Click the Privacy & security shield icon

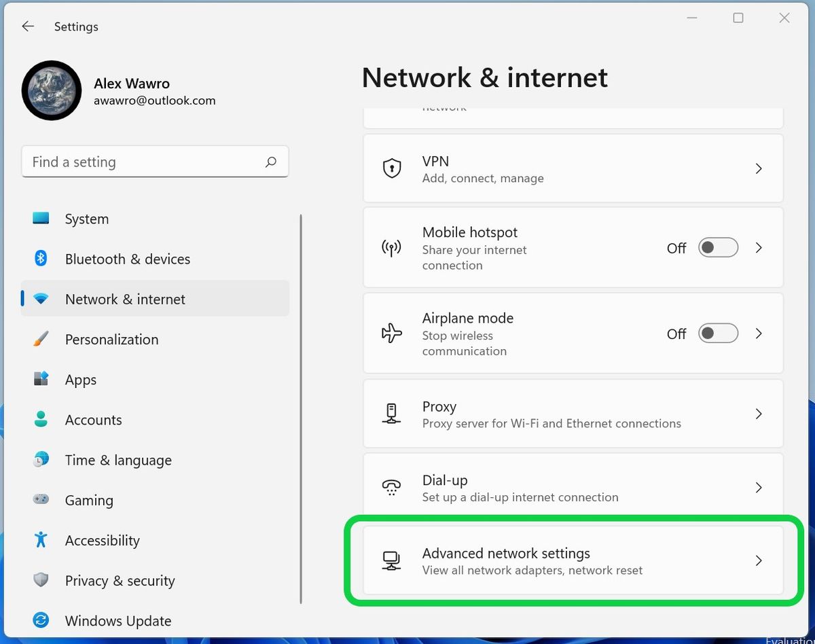(x=41, y=580)
